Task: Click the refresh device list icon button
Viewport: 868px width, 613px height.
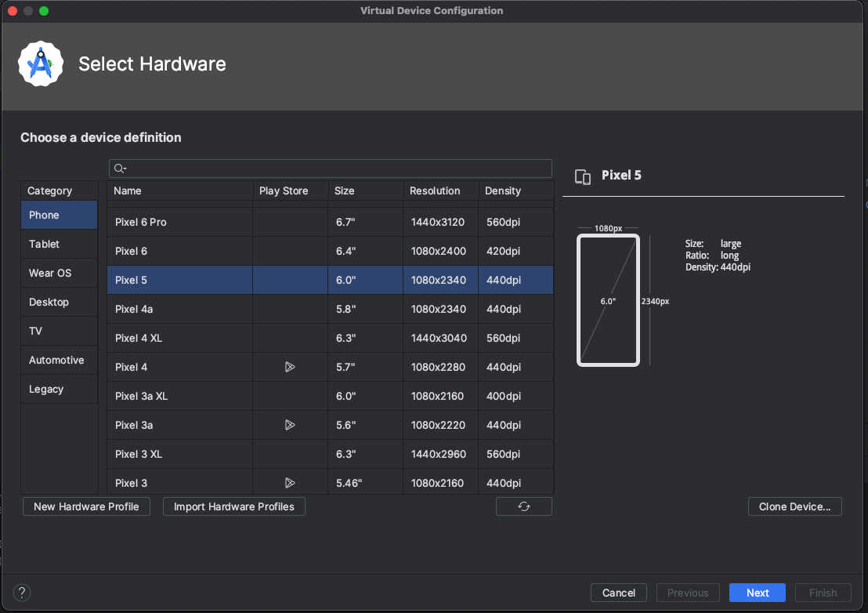Action: coord(523,506)
